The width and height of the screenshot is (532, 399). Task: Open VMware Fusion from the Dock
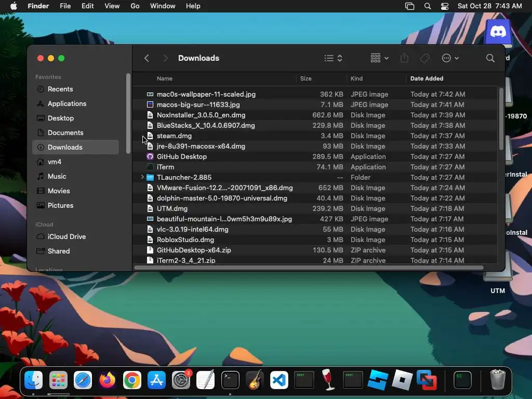point(427,380)
